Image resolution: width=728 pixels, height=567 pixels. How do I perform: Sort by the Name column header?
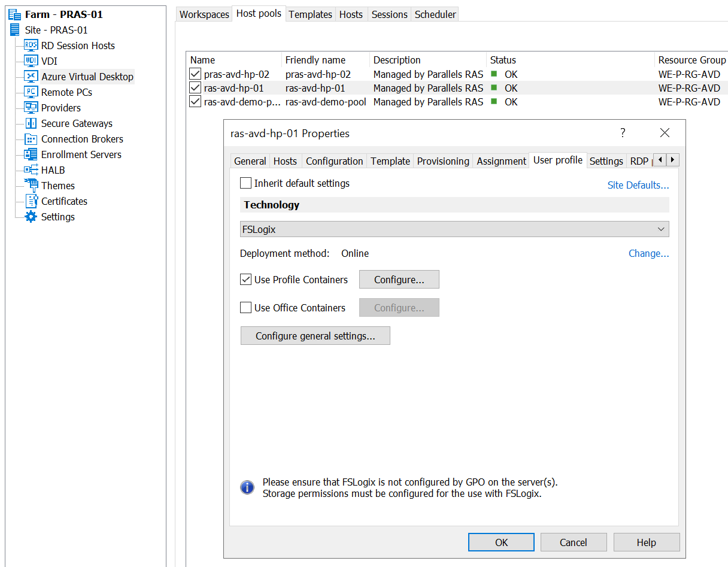tap(234, 60)
